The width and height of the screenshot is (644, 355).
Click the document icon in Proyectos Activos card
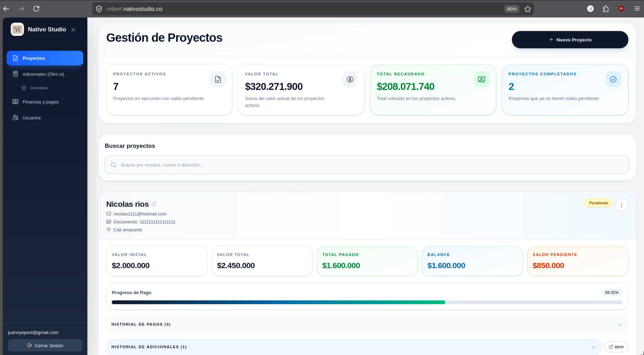pyautogui.click(x=218, y=79)
